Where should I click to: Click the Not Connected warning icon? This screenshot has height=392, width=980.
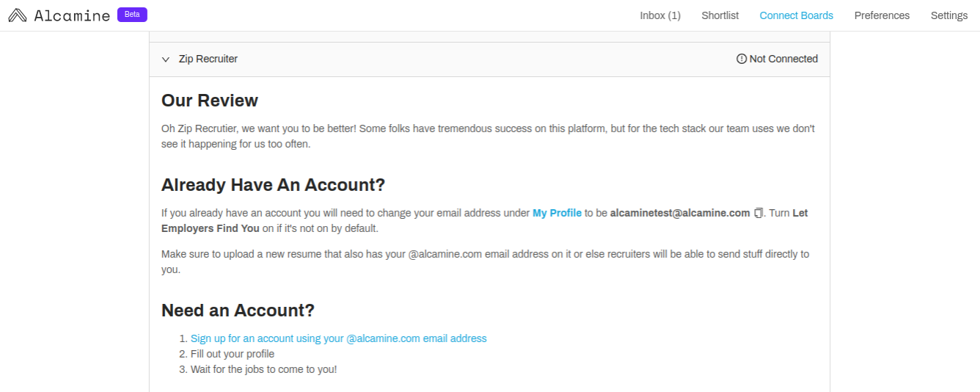[x=741, y=59]
